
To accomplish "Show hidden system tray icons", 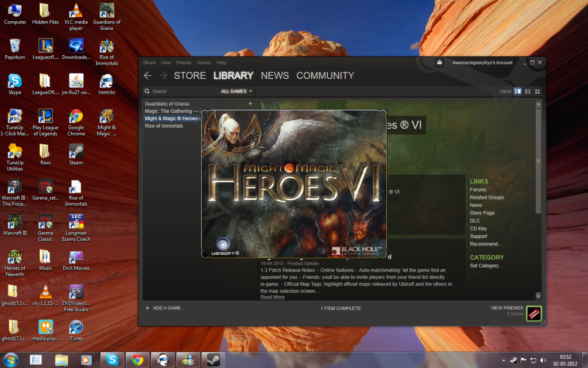I will click(503, 361).
